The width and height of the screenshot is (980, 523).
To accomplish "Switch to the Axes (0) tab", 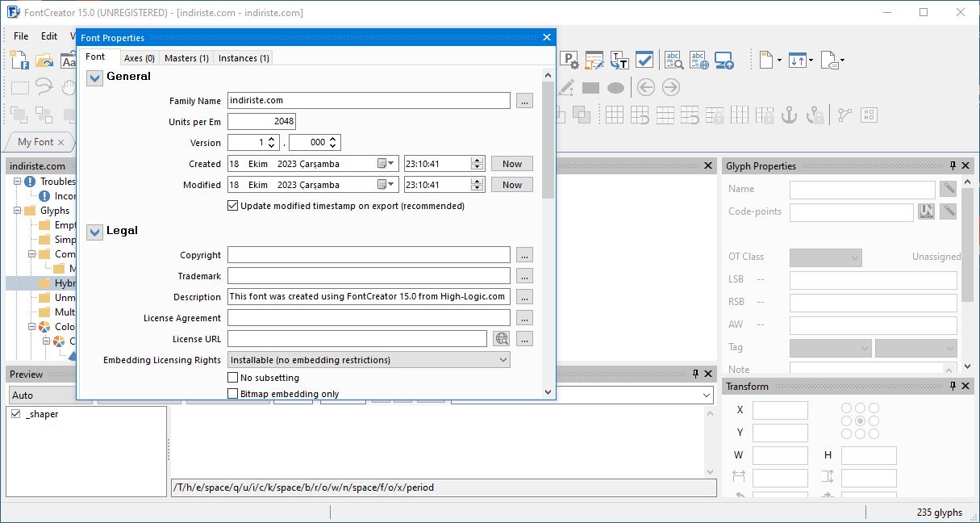I will pyautogui.click(x=140, y=58).
